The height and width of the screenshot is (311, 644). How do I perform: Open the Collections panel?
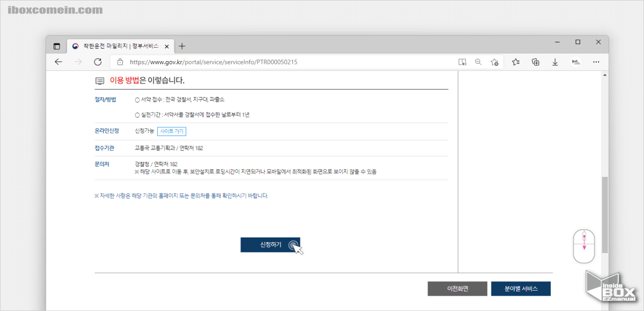(x=535, y=62)
